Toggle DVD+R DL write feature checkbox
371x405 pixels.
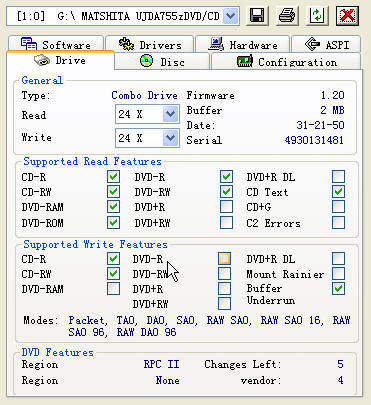pyautogui.click(x=338, y=259)
